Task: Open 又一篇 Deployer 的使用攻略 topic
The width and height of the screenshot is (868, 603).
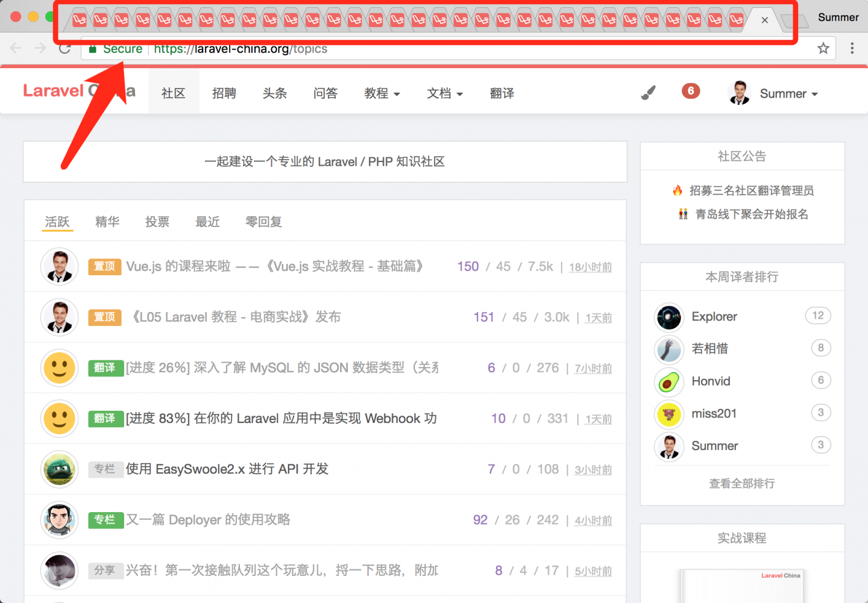Action: (208, 519)
